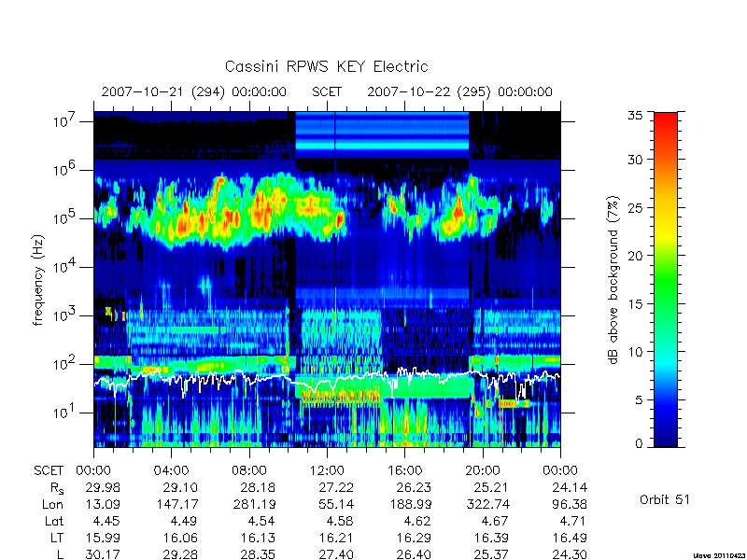
Task: Click the Rs value '24.14'
Action: (570, 487)
